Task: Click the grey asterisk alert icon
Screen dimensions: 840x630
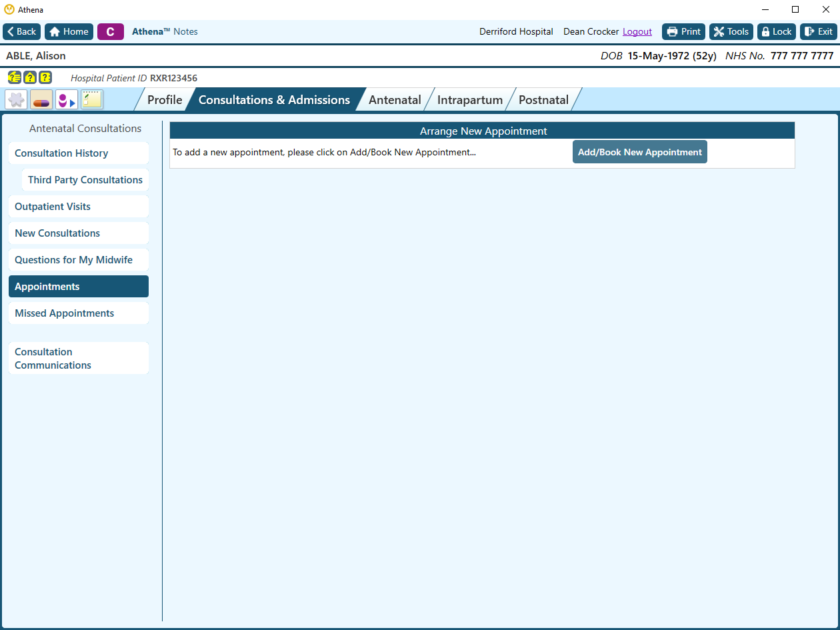Action: 16,99
